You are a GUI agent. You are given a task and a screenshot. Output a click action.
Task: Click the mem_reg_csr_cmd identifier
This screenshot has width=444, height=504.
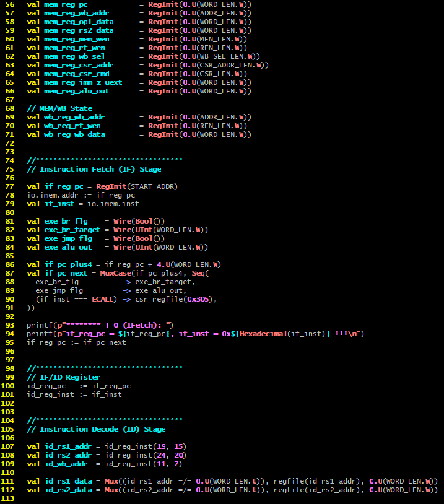point(77,74)
